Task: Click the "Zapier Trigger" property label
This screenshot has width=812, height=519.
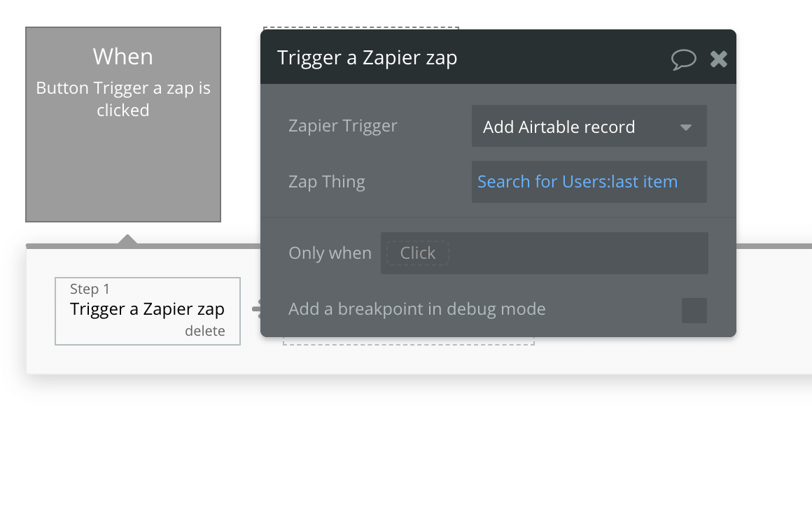Action: tap(343, 125)
